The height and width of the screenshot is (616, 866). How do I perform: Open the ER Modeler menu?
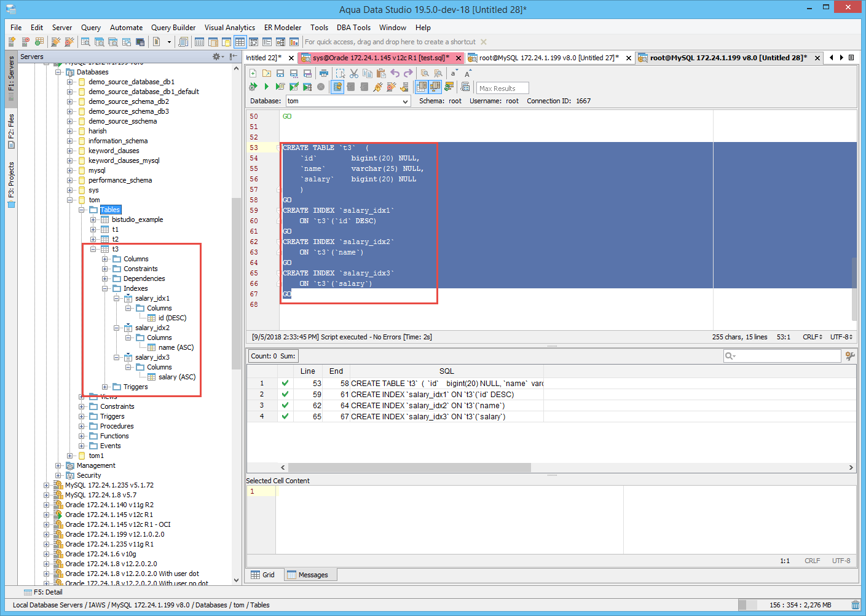(x=283, y=28)
